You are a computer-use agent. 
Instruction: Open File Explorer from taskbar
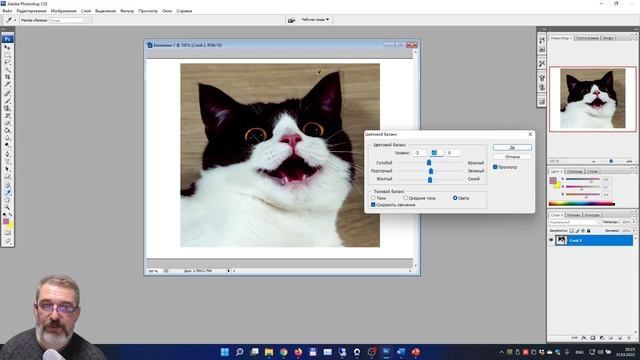coord(269,352)
